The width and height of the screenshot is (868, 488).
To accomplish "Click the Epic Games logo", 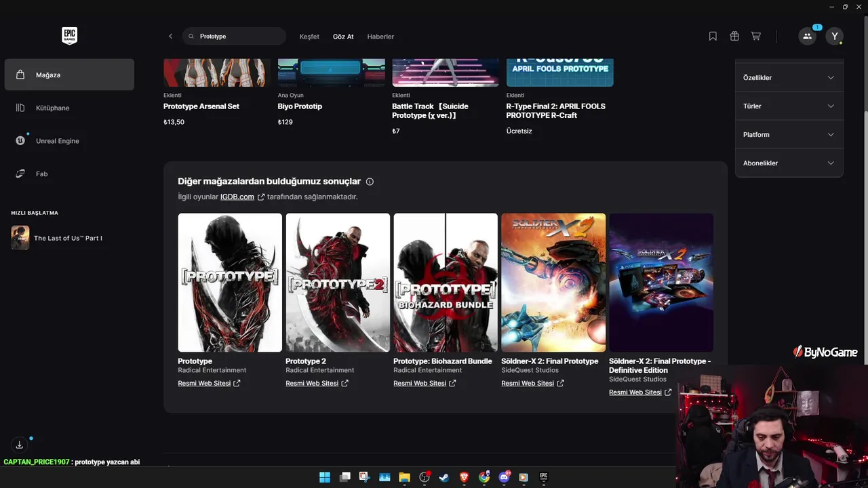I will [69, 36].
